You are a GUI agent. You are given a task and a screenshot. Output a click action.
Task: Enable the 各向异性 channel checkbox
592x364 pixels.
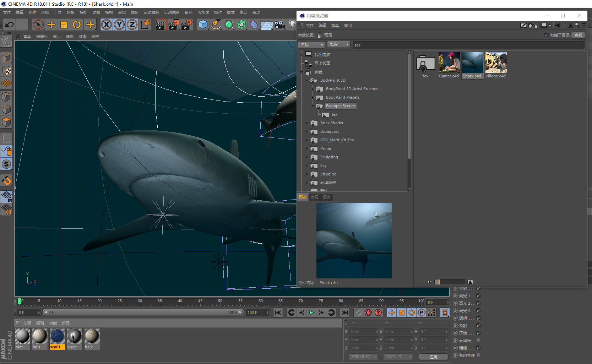[478, 355]
